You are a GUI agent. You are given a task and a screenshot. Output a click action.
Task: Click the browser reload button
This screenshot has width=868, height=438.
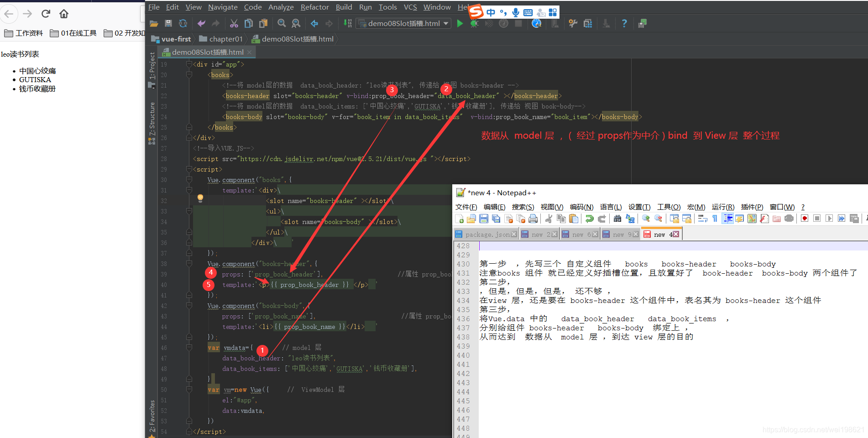[x=46, y=14]
